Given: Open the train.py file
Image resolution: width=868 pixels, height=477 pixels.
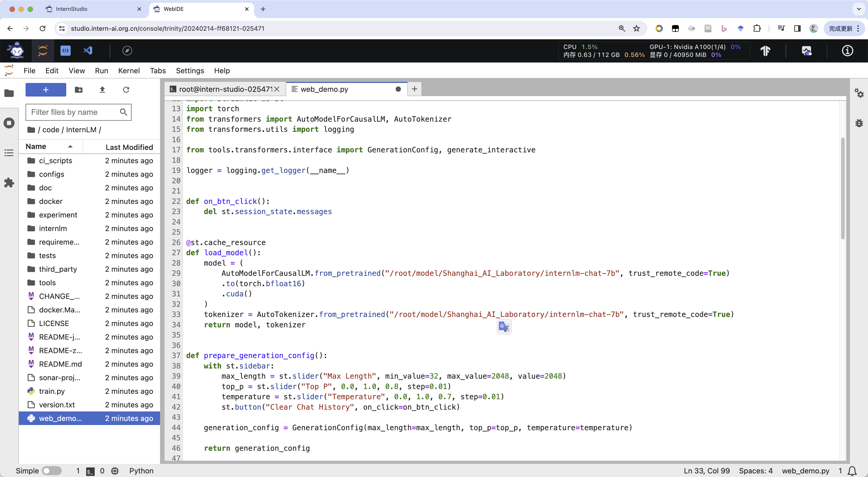Looking at the screenshot, I should point(52,391).
